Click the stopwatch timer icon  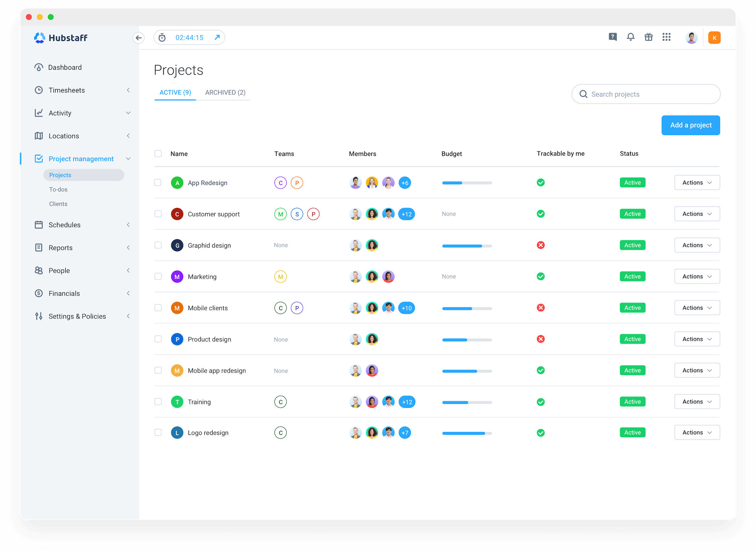(162, 38)
